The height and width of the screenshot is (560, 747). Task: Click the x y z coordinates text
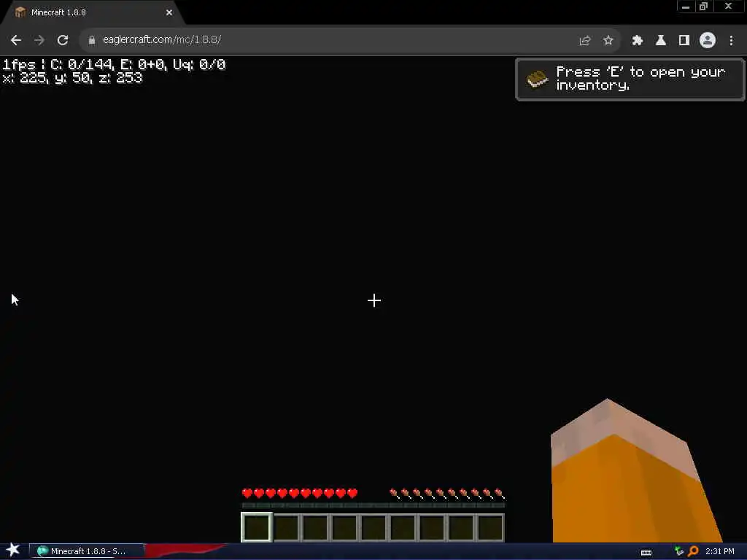click(x=72, y=78)
